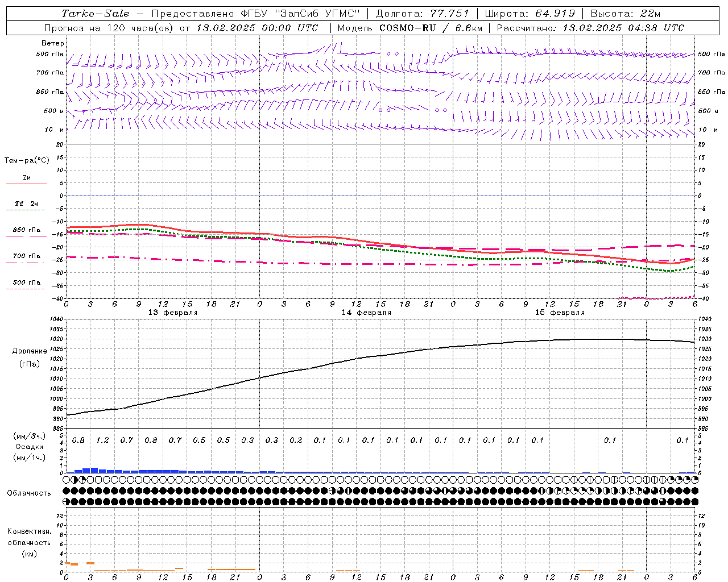Click the "Осадки" precipitation label
The height and width of the screenshot is (582, 728).
(30, 447)
